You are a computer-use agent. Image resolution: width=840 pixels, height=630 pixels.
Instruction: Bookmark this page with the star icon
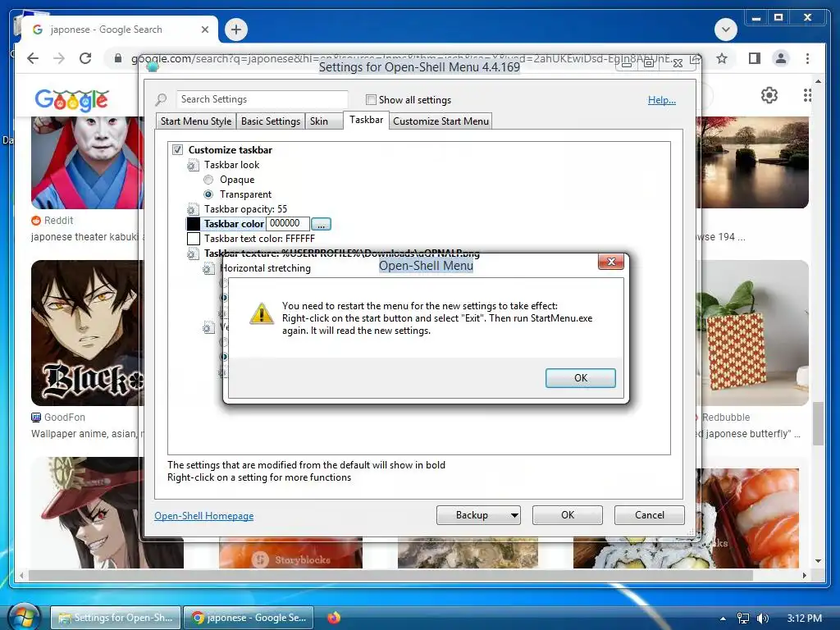coord(722,58)
